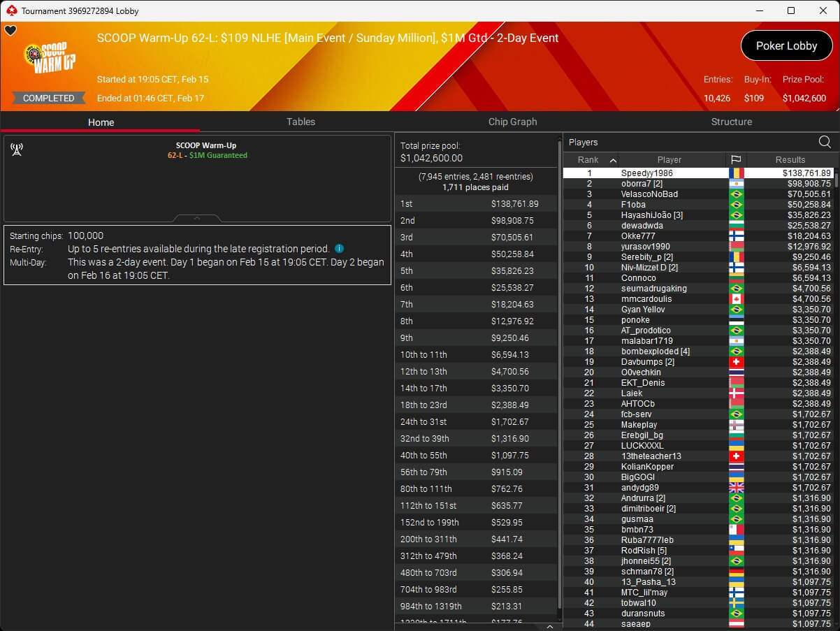
Task: Click Romanian flag next to Speedyy1986
Action: 736,173
